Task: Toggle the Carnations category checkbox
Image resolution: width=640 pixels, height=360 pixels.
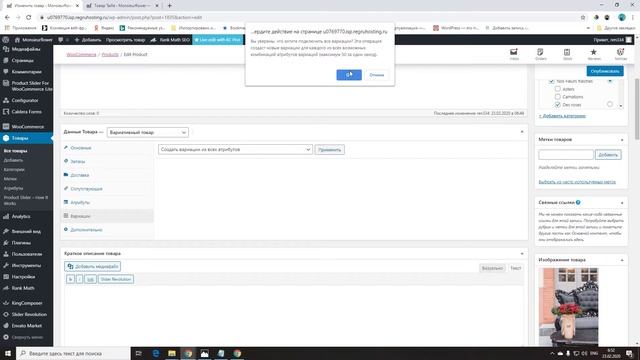Action: [x=558, y=97]
